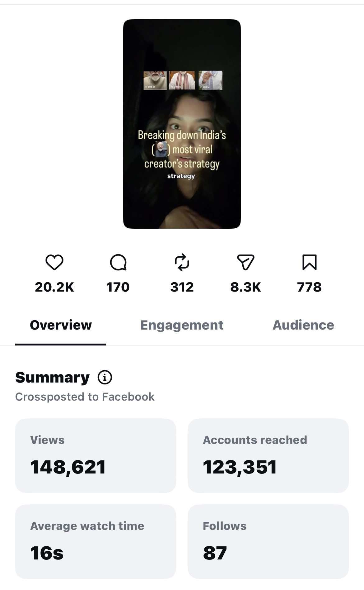This screenshot has width=364, height=590.
Task: Click the Views 148,621 card
Action: click(96, 456)
